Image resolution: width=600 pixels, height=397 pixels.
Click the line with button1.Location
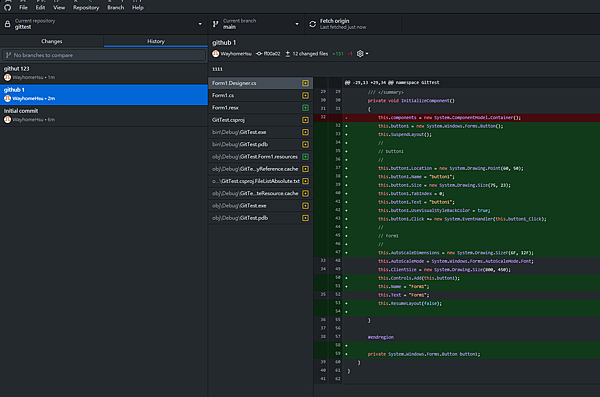[x=457, y=168]
